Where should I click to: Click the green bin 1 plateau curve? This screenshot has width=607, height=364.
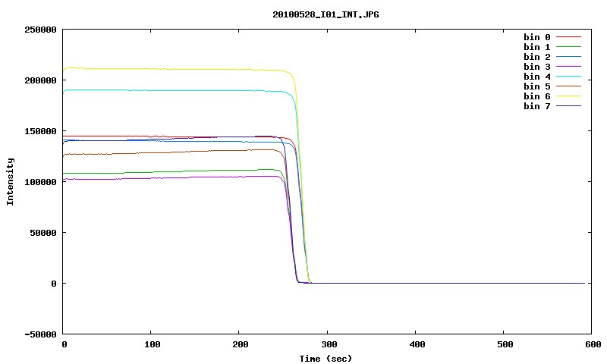coord(175,171)
